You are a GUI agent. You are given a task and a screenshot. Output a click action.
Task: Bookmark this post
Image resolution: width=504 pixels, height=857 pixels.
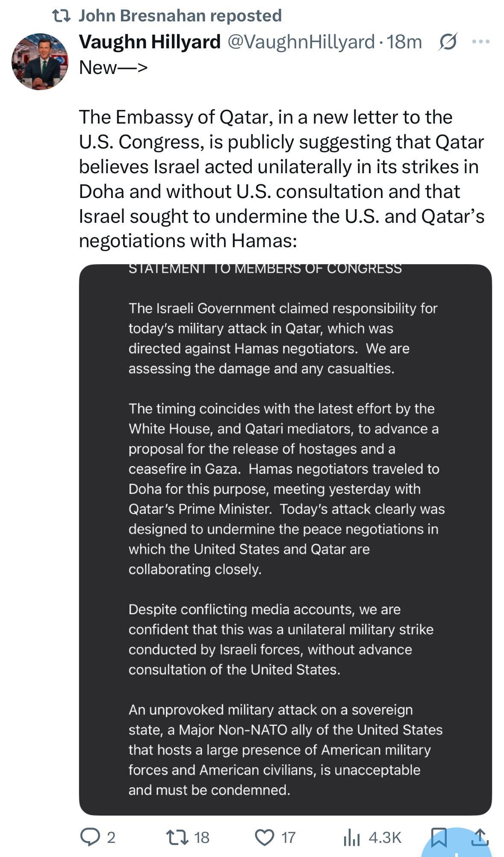439,837
